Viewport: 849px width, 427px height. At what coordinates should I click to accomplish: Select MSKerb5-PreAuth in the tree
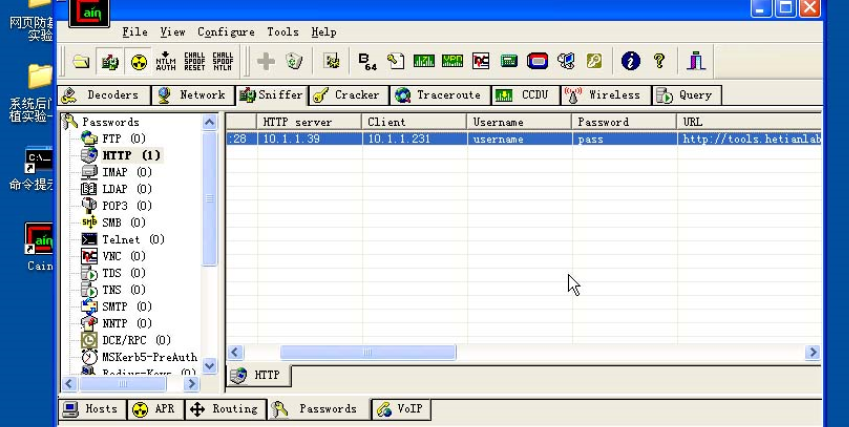coord(149,357)
